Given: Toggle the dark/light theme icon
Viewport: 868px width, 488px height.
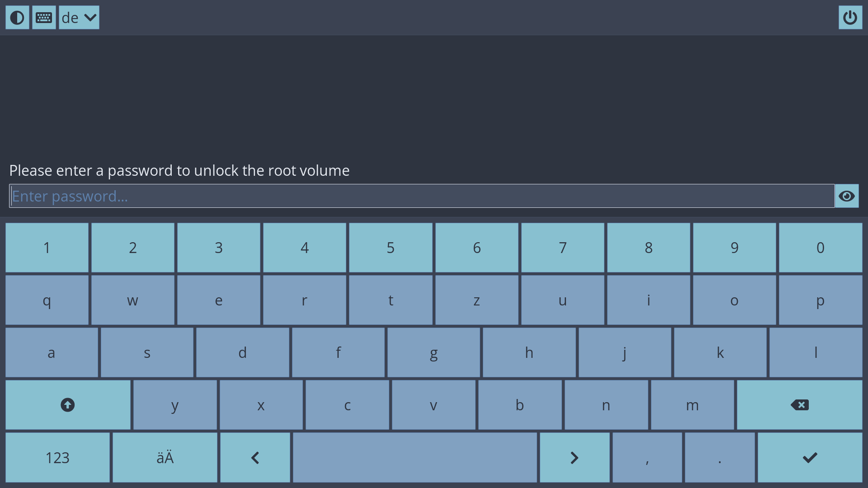Looking at the screenshot, I should (x=17, y=18).
